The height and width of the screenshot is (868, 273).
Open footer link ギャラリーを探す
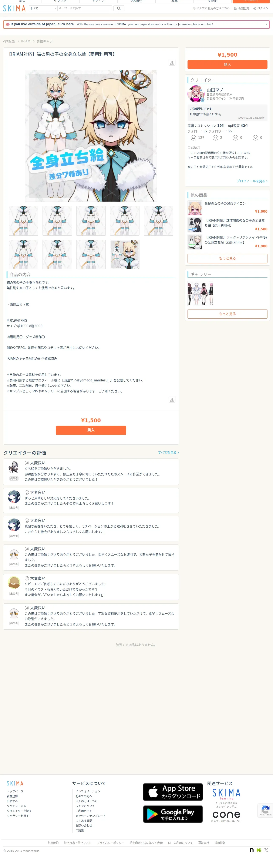[18, 816]
